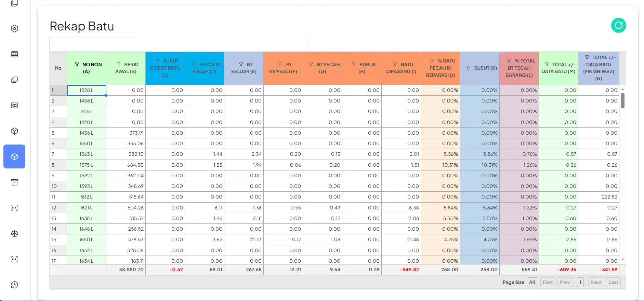Click the total 38,880.70 in footer

[126, 270]
